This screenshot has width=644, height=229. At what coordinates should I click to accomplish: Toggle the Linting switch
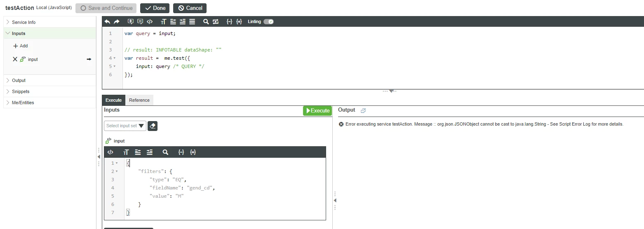[x=268, y=22]
